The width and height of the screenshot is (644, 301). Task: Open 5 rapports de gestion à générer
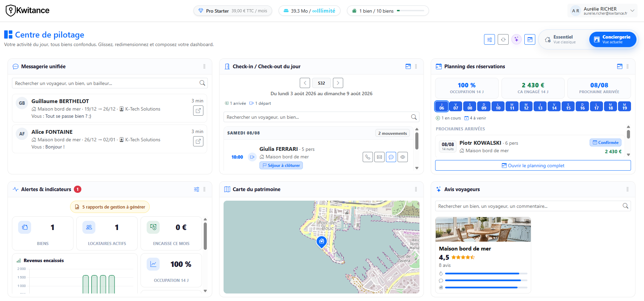[x=110, y=207]
